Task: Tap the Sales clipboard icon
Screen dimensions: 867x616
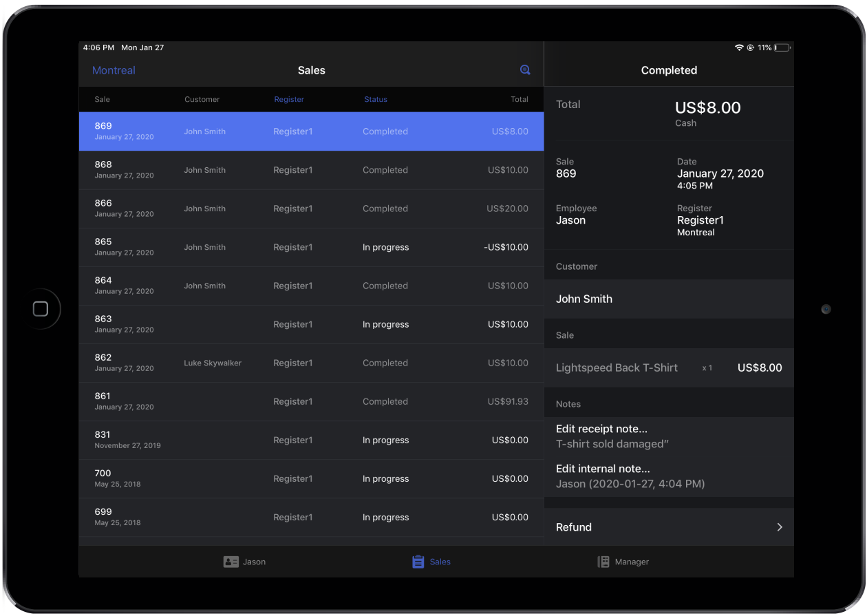Action: click(x=418, y=562)
